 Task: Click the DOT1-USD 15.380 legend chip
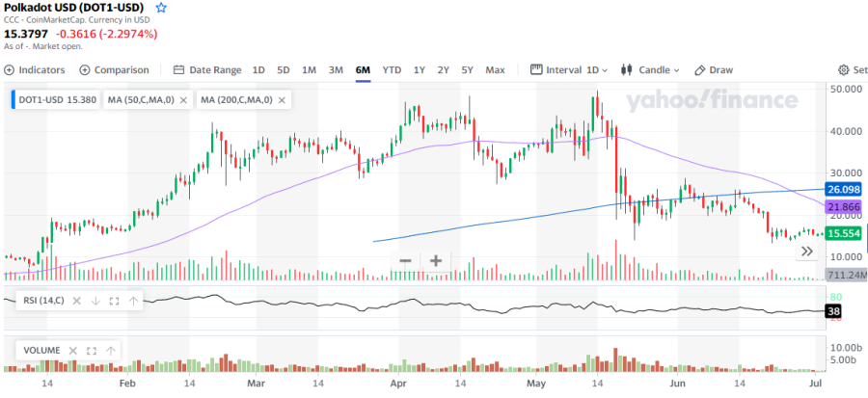pyautogui.click(x=56, y=100)
